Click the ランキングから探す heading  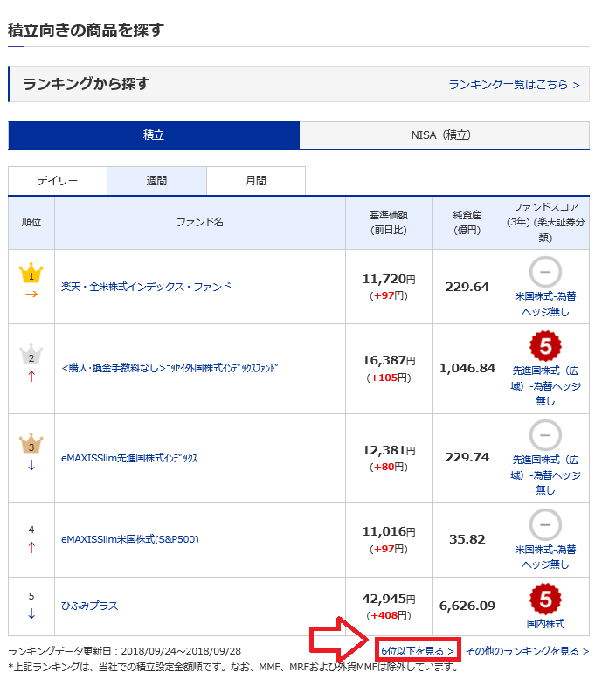86,84
